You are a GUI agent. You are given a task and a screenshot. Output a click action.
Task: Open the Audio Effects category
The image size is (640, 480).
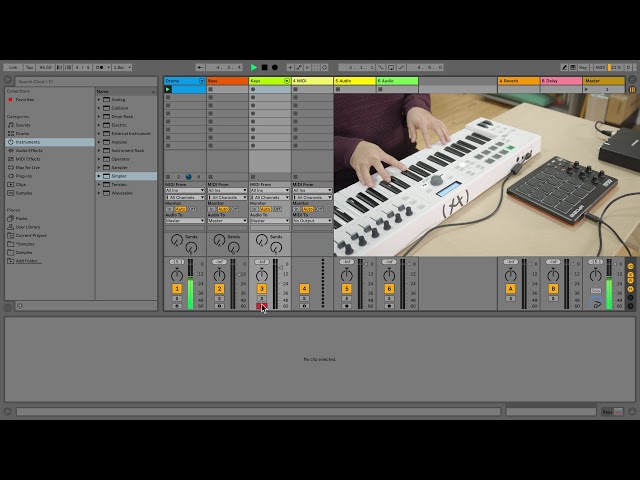(29, 151)
